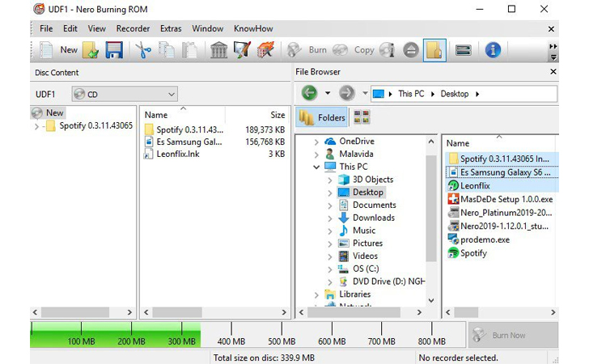Open the Window menu

click(207, 28)
